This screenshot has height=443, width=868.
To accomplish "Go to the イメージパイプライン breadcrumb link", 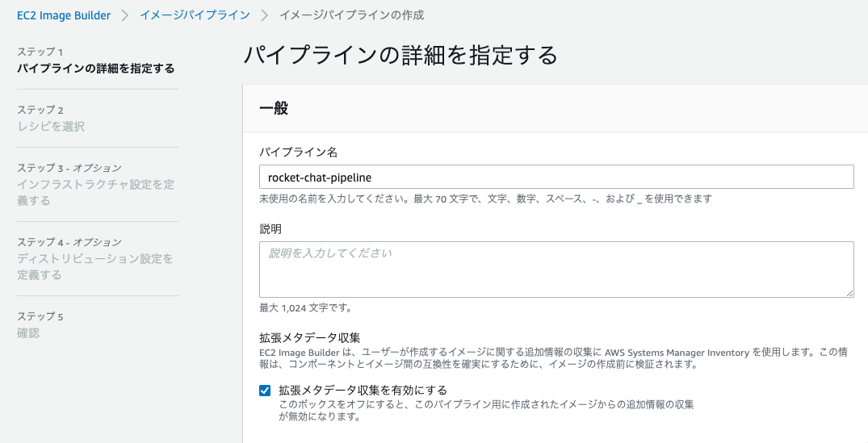I will (x=195, y=15).
